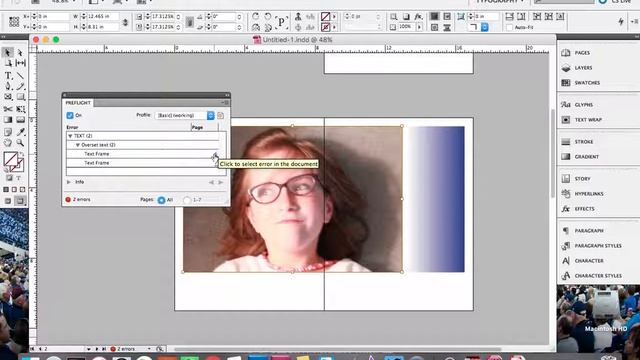Image resolution: width=640 pixels, height=360 pixels.
Task: Click rotate 90 degrees counter-clockwise icon
Action: pos(268,17)
